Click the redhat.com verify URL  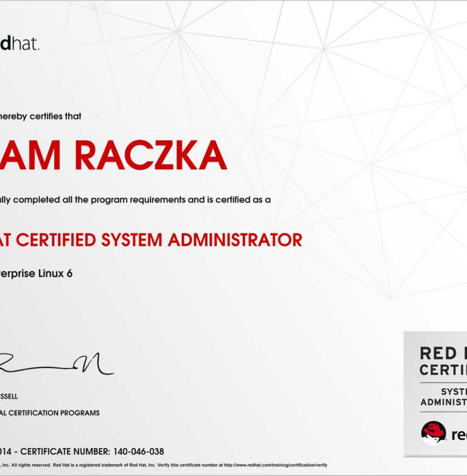click(x=276, y=465)
